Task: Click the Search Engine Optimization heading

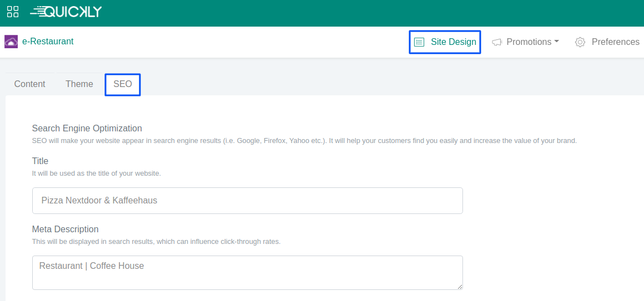Action: pyautogui.click(x=87, y=129)
